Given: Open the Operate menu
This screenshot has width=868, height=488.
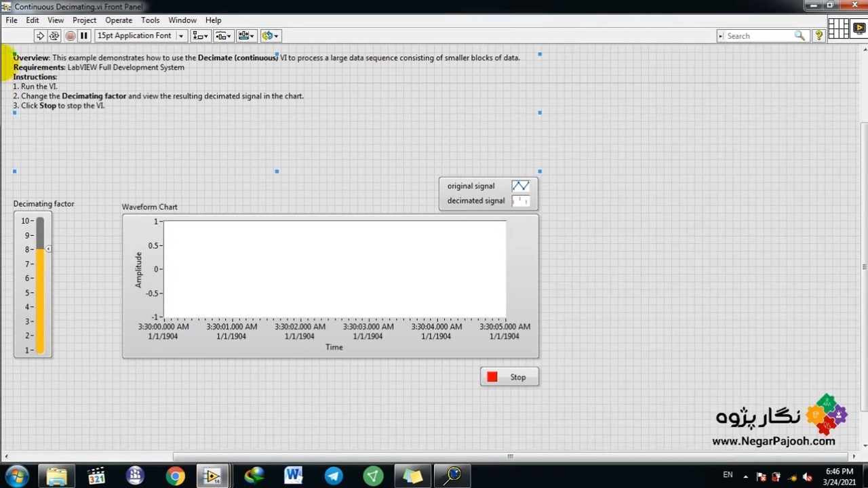Looking at the screenshot, I should 119,20.
